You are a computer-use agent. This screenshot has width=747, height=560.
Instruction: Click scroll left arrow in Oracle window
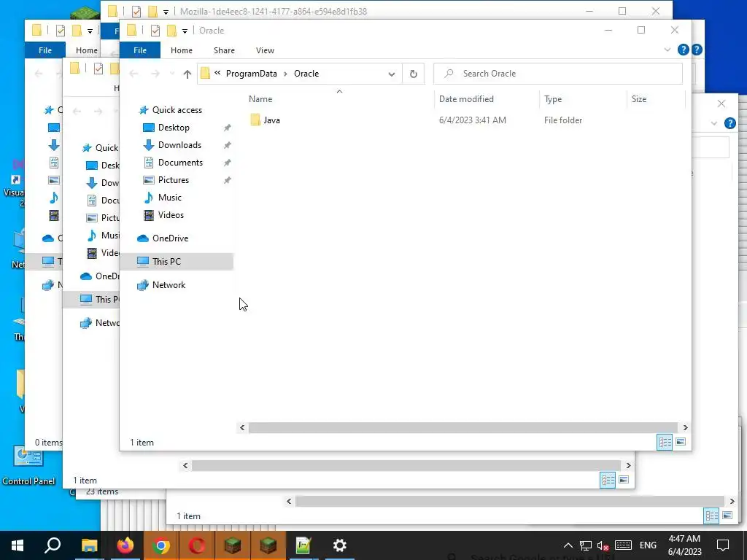click(242, 427)
